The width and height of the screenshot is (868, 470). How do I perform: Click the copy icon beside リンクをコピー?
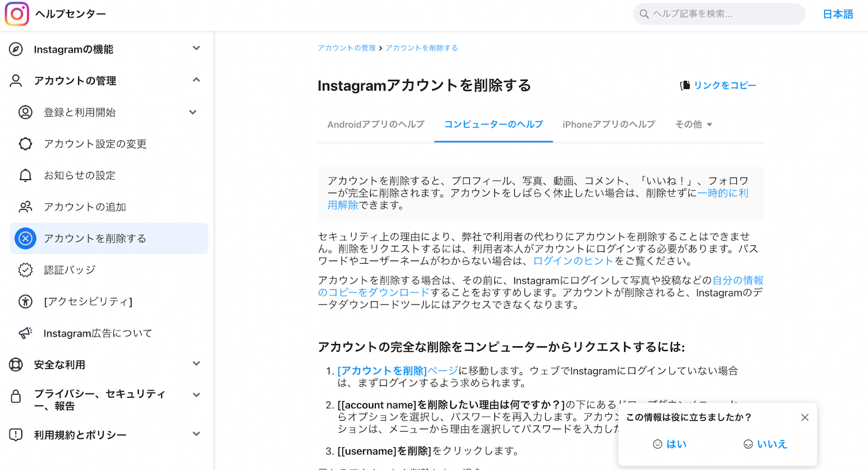point(685,85)
